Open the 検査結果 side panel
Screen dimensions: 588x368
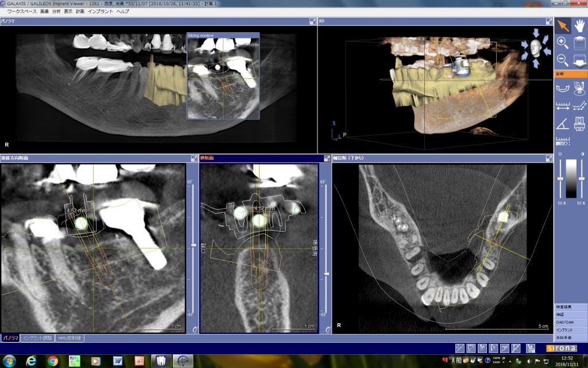point(571,307)
